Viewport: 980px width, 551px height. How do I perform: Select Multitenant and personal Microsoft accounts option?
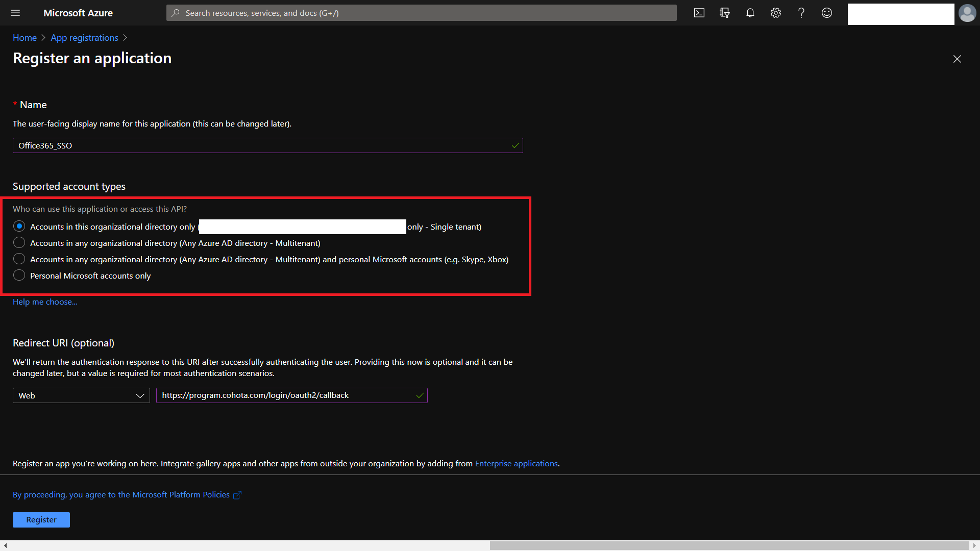(19, 259)
